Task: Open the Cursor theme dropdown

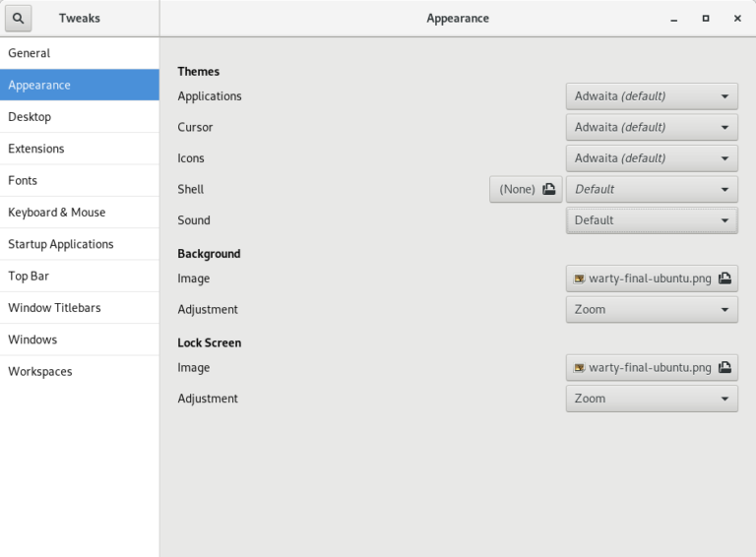Action: [x=652, y=127]
